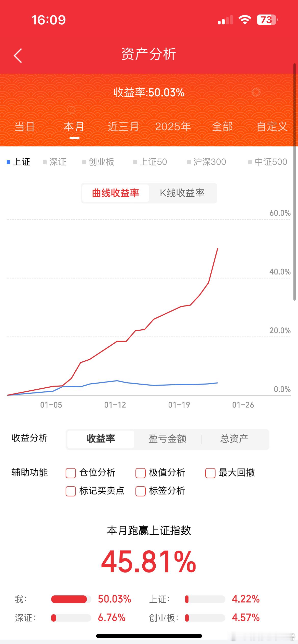Select the 上证 index legend marker
Viewport: 298px width, 644px height.
(8, 162)
